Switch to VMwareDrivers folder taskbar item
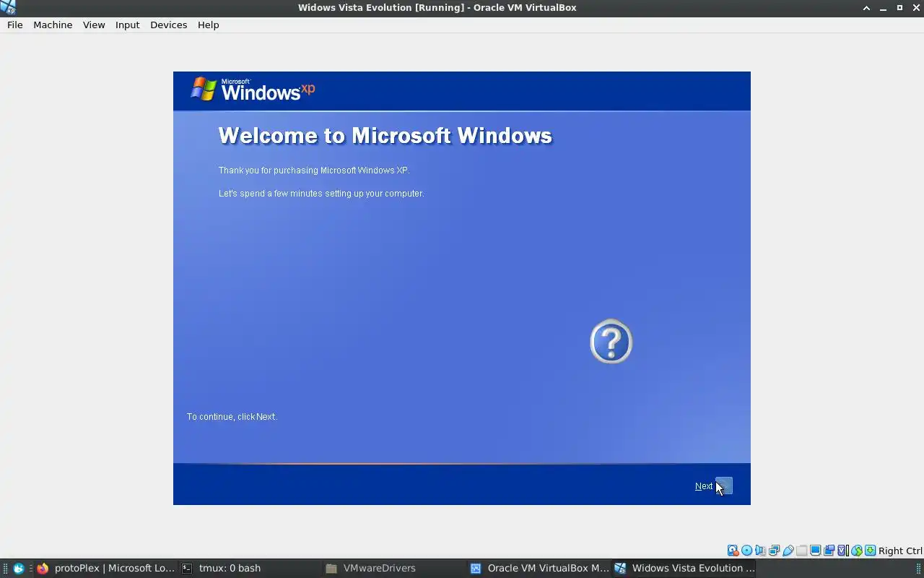 [394, 568]
